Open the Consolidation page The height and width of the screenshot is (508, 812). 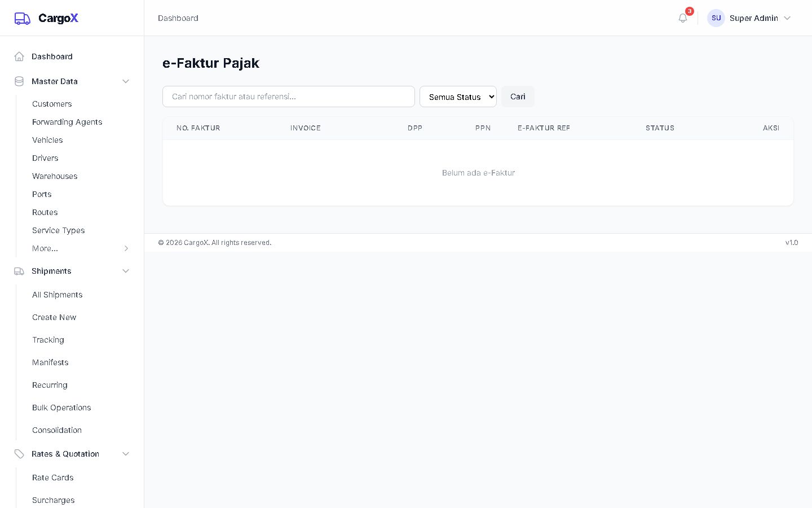(x=57, y=430)
